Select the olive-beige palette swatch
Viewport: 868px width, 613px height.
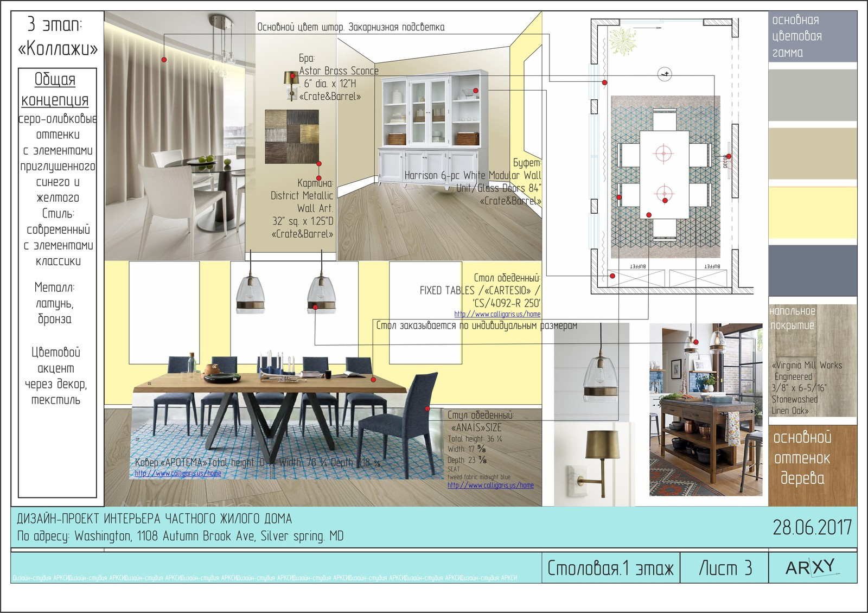(x=813, y=154)
